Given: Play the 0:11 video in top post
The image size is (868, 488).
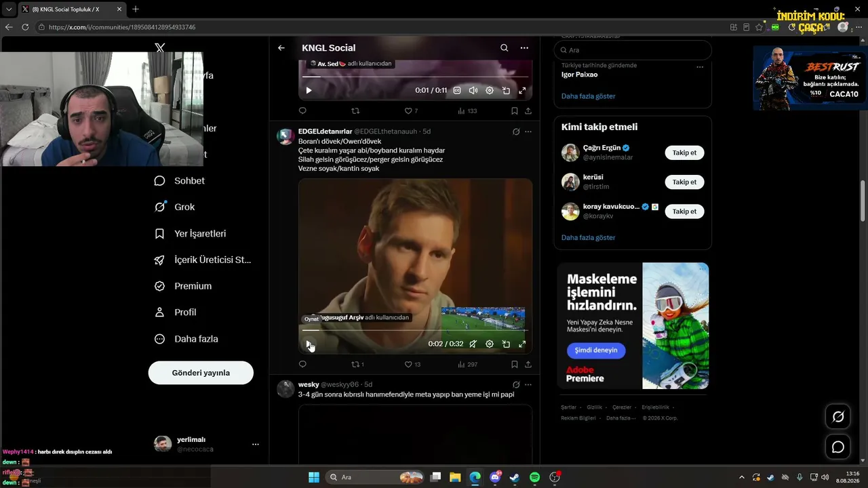Looking at the screenshot, I should click(x=309, y=90).
